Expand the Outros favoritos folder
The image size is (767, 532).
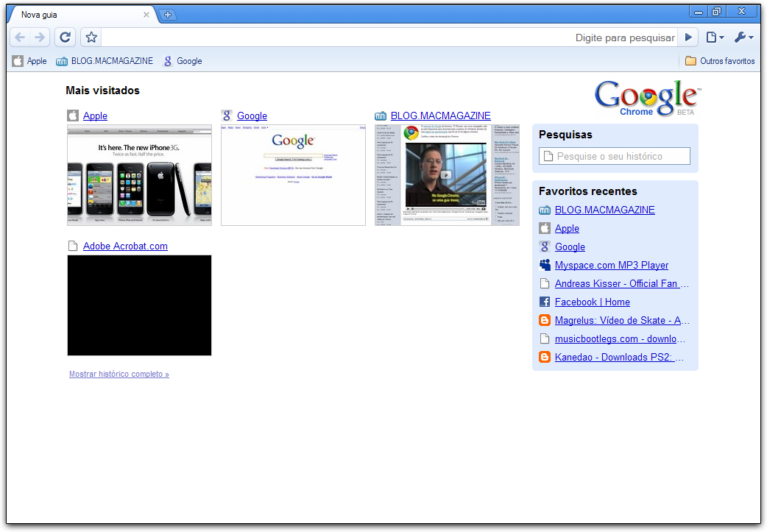pyautogui.click(x=720, y=61)
